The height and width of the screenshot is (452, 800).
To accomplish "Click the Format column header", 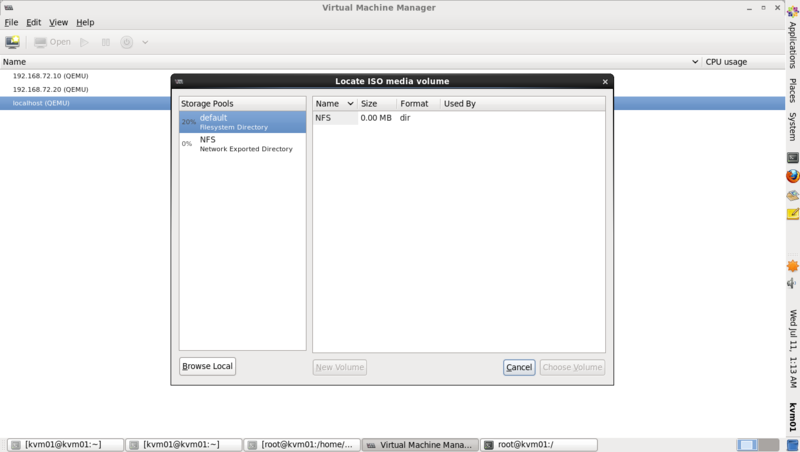I will (x=418, y=104).
